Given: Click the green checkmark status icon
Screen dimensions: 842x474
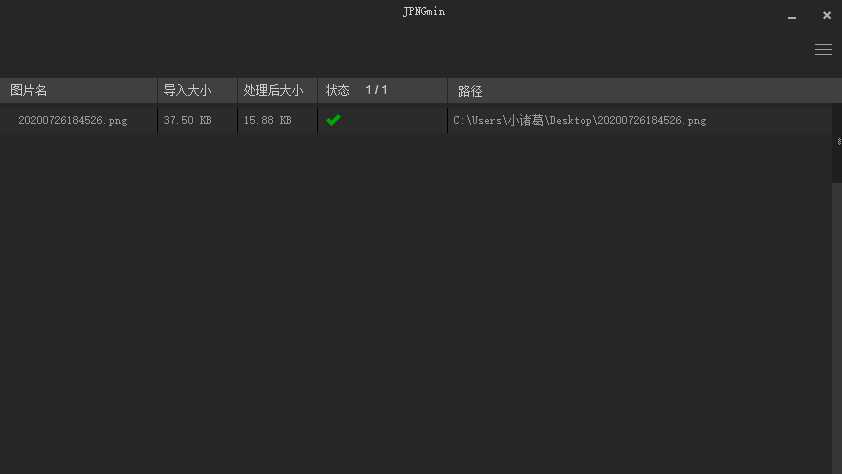Looking at the screenshot, I should click(333, 120).
